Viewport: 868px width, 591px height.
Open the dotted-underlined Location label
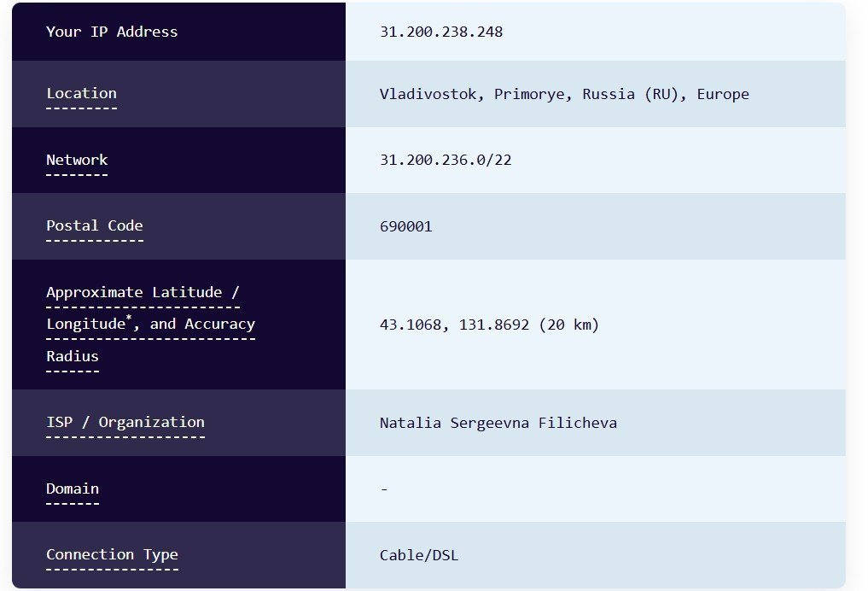pos(81,93)
